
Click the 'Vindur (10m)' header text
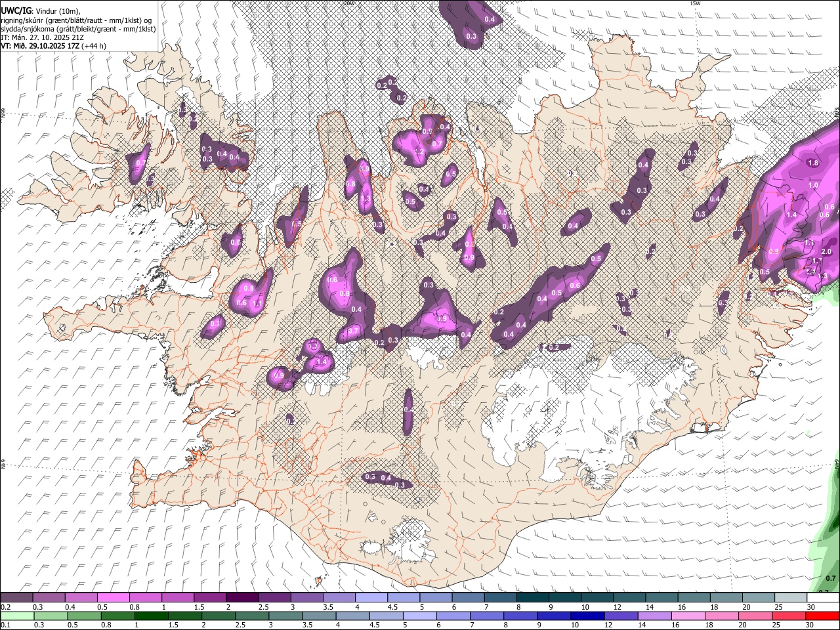click(58, 11)
